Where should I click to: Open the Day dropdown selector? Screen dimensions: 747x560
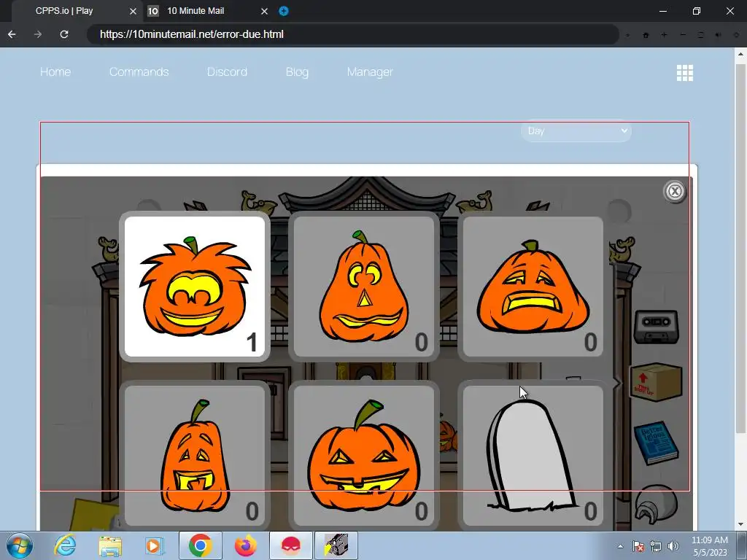[x=576, y=131]
